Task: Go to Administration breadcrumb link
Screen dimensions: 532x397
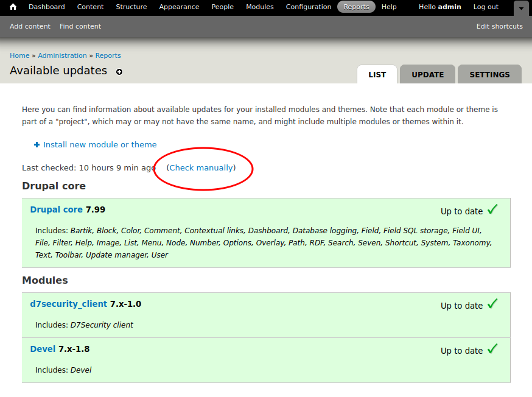Action: click(63, 55)
